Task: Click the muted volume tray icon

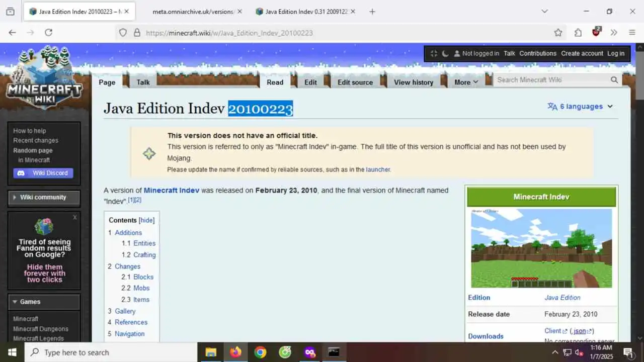Action: coord(579,352)
